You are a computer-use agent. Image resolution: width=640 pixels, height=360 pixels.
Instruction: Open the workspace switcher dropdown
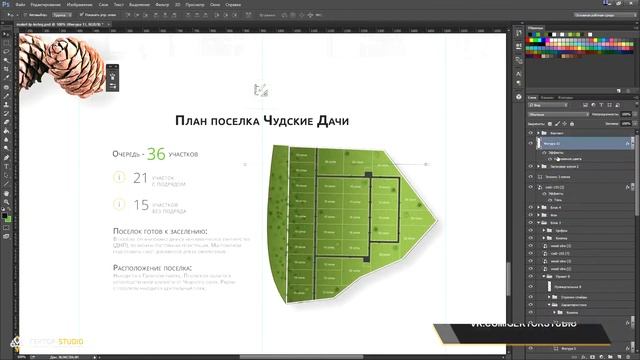pos(605,15)
